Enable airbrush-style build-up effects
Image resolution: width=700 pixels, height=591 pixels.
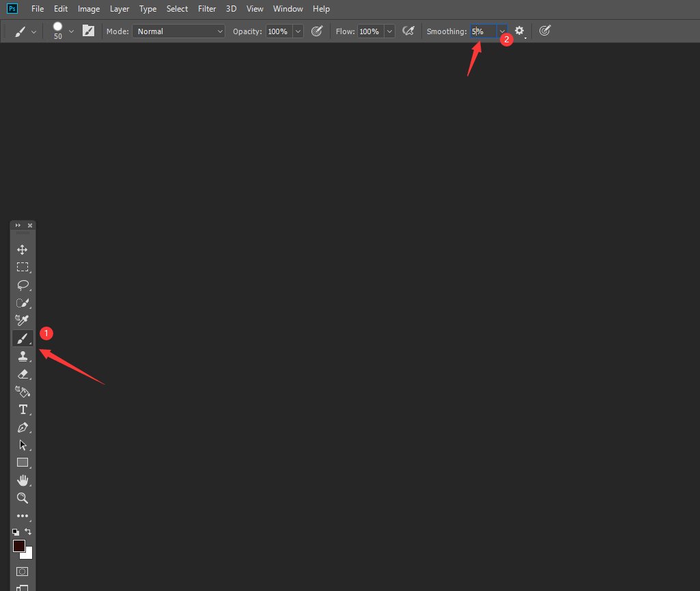tap(408, 31)
